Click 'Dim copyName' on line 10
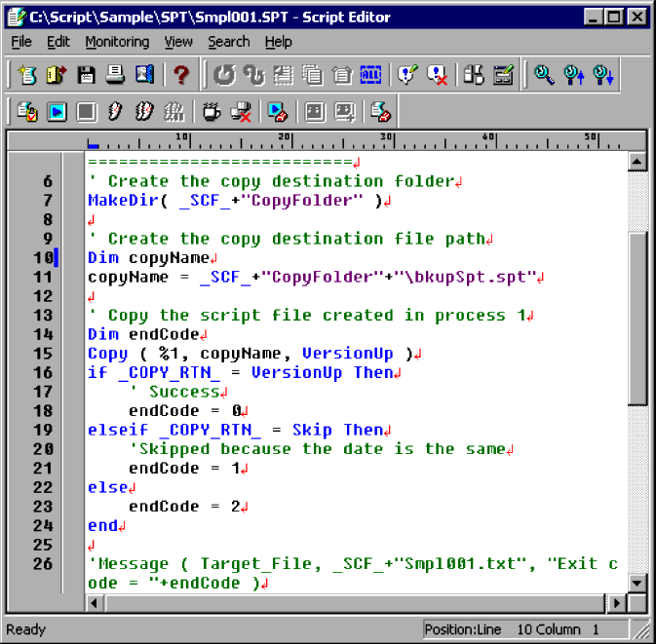The height and width of the screenshot is (644, 656). pos(148,258)
